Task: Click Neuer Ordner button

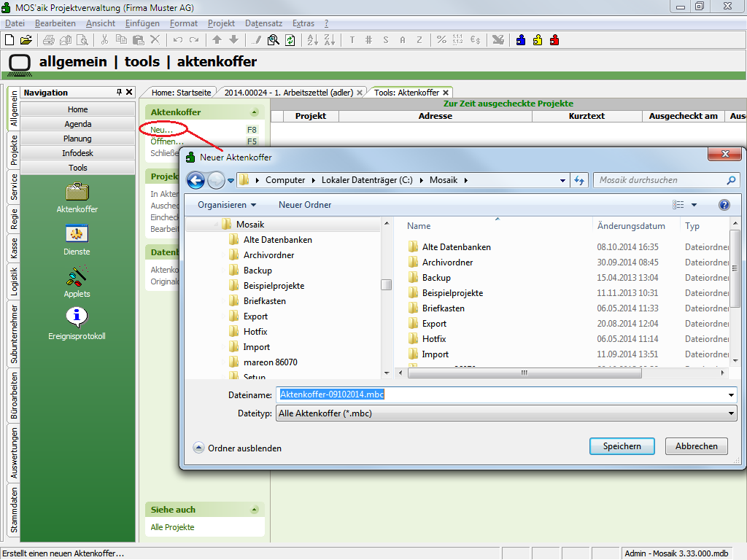Action: (x=305, y=205)
